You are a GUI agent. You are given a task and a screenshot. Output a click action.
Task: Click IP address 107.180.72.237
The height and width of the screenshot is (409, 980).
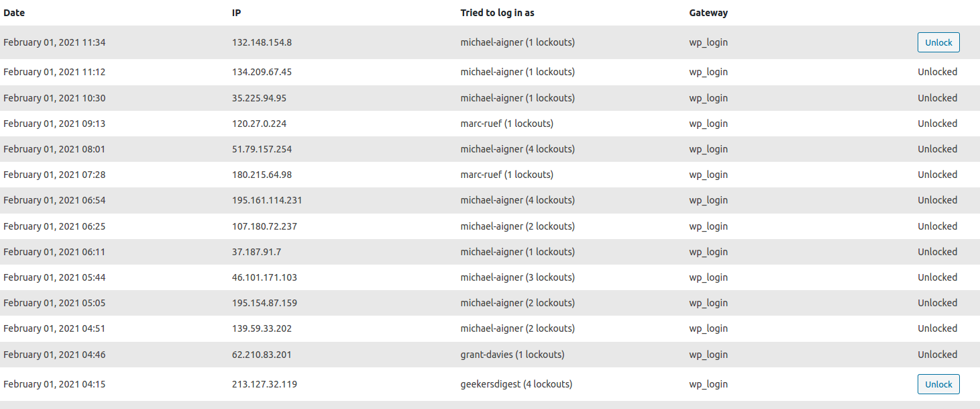[264, 226]
